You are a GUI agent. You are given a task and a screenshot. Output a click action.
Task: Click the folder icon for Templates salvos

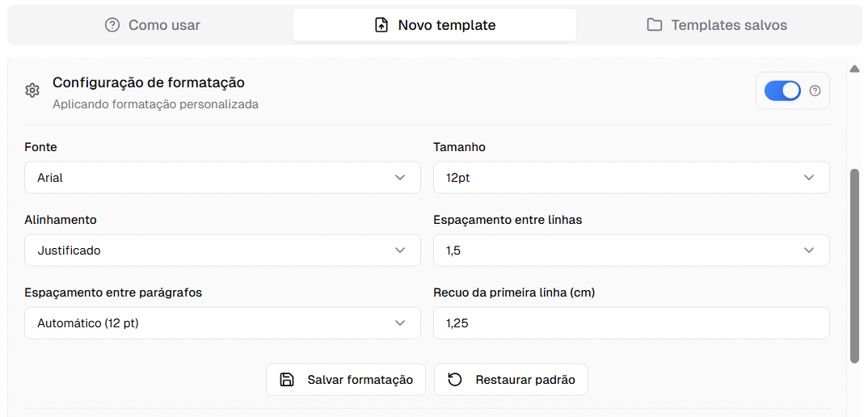click(655, 25)
